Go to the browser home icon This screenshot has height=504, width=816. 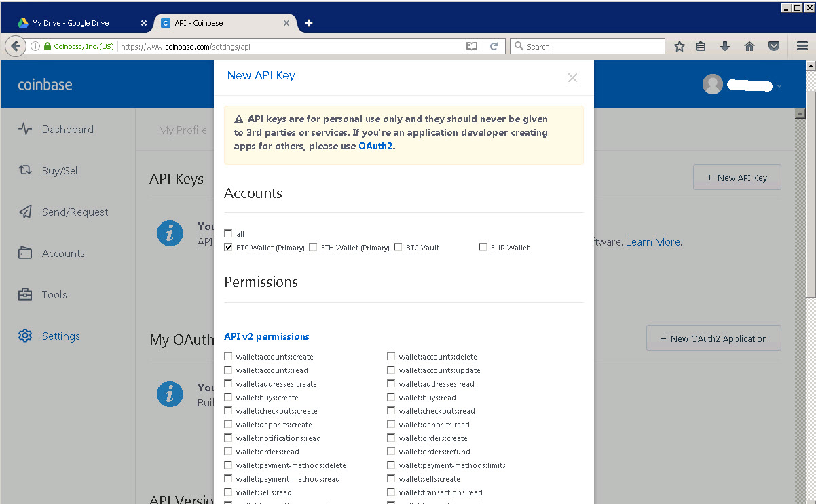[x=749, y=46]
